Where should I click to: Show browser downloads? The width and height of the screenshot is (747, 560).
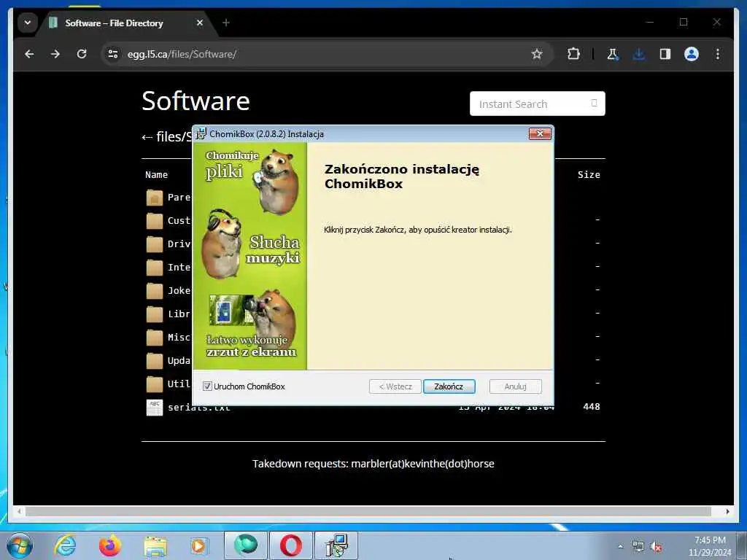coord(639,54)
